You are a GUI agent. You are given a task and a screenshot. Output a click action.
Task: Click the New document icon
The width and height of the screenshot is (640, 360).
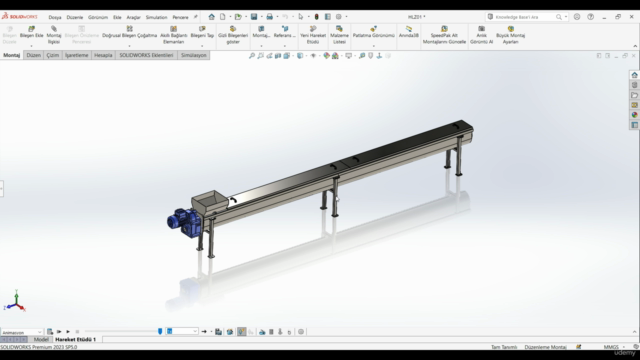point(222,17)
